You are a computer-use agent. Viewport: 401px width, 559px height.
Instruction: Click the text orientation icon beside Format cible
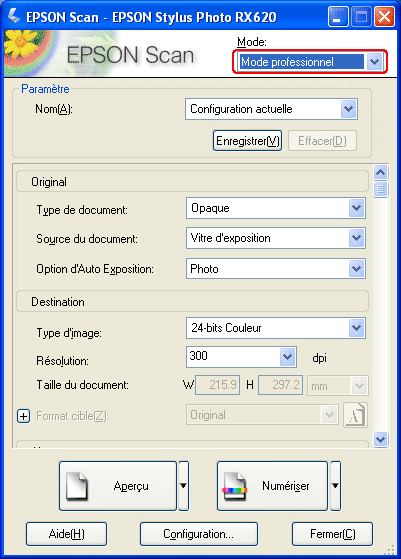355,415
